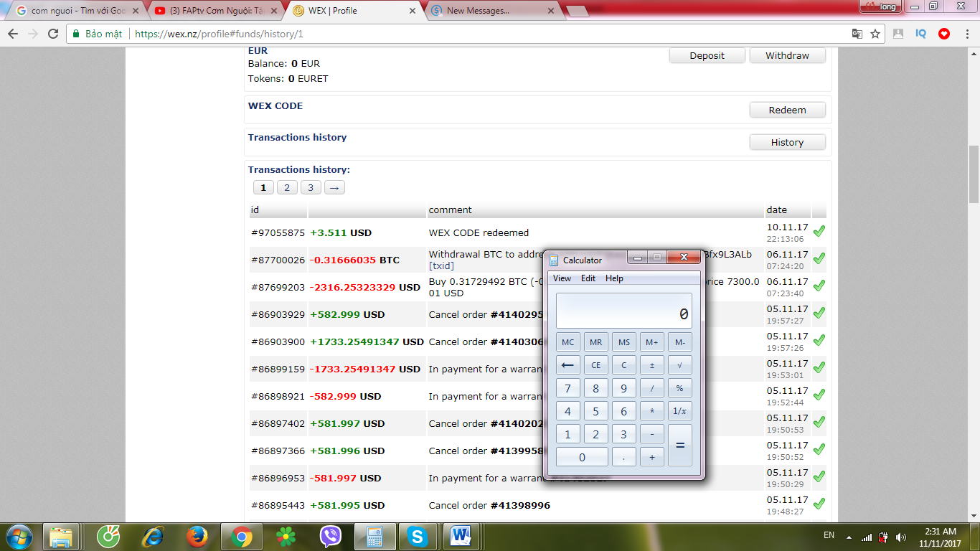Click the Calculator display field
This screenshot has height=551, width=980.
[x=624, y=311]
